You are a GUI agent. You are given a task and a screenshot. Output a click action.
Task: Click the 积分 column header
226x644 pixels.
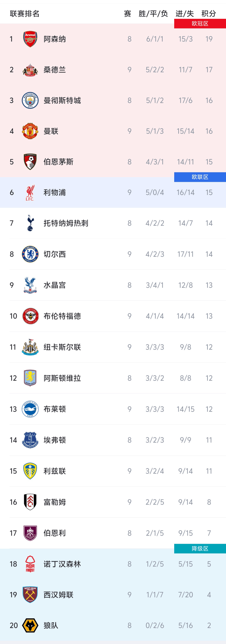click(209, 14)
